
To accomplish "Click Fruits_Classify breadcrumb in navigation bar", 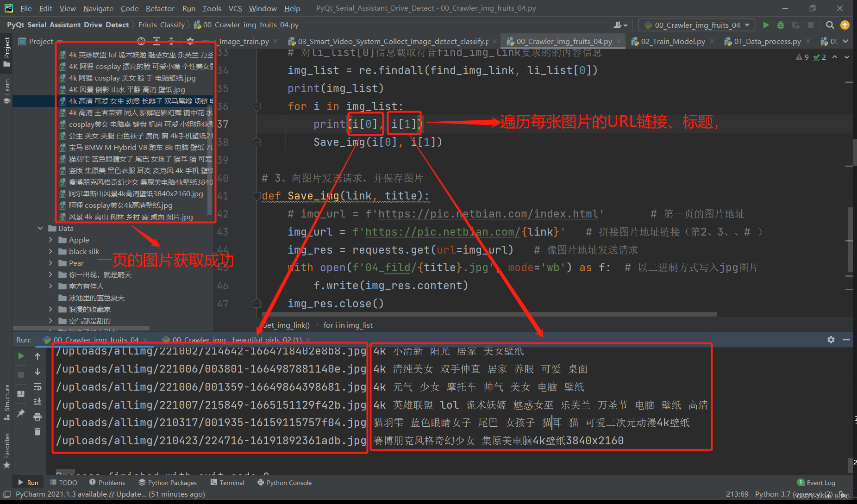I will tap(162, 25).
